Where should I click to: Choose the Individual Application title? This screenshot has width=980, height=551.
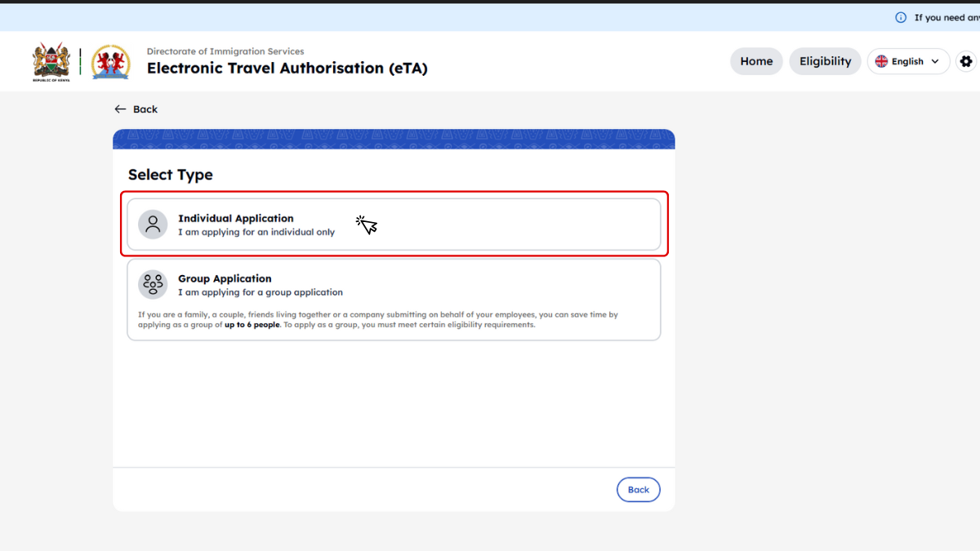pyautogui.click(x=235, y=218)
